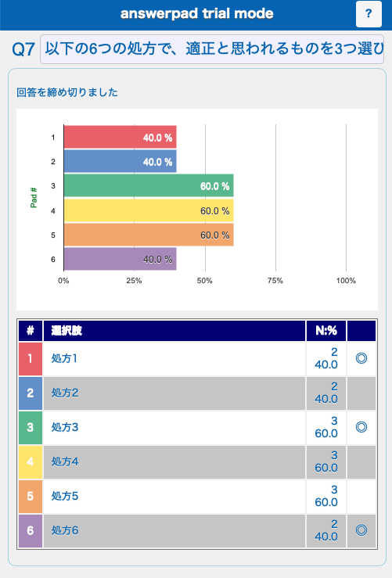The height and width of the screenshot is (578, 392).
Task: Click the 処方4 choice link
Action: tap(65, 462)
